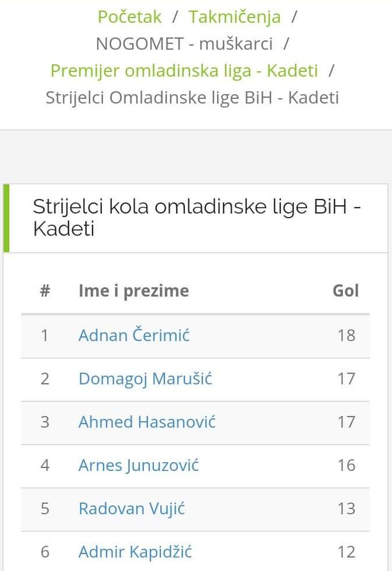The width and height of the screenshot is (392, 571).
Task: Click the Gol column header
Action: pyautogui.click(x=345, y=291)
